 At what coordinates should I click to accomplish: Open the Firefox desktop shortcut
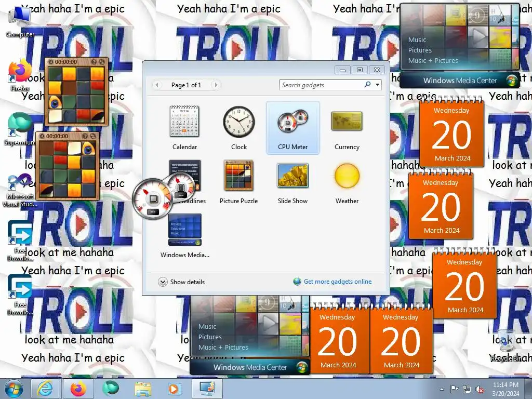(20, 76)
